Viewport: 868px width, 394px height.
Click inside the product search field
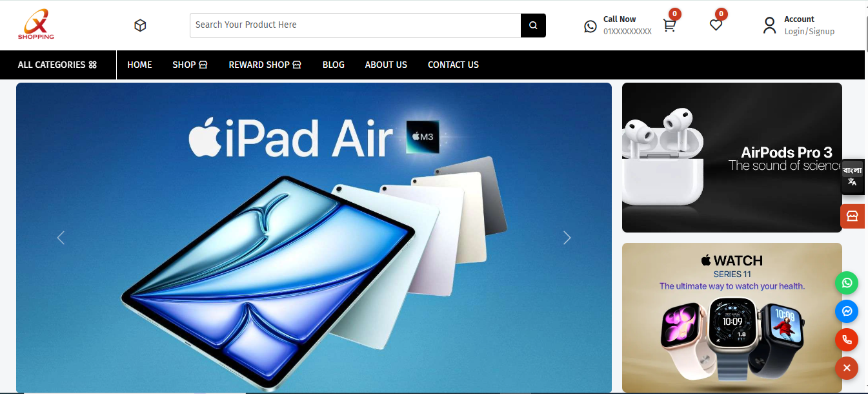click(355, 25)
